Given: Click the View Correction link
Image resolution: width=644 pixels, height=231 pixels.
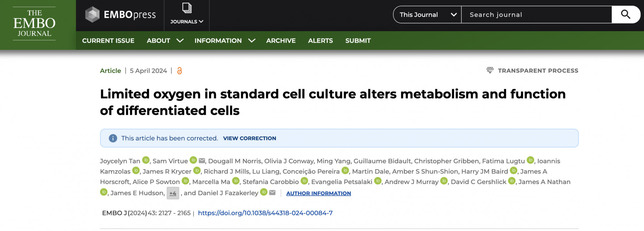Looking at the screenshot, I should [249, 138].
